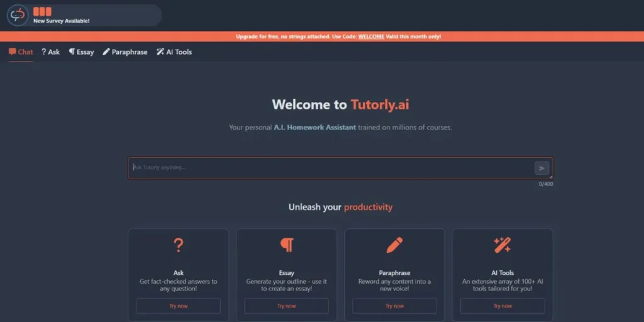Go to the Paraphrase tab
The height and width of the screenshot is (322, 644).
(125, 52)
